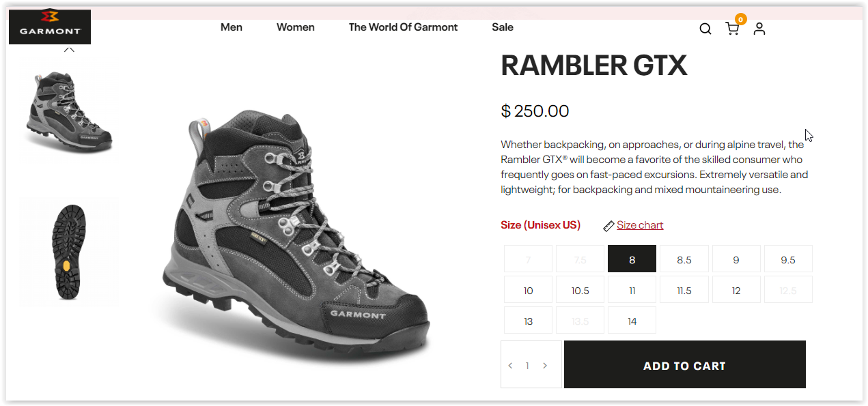View the boot sole thumbnail

69,251
